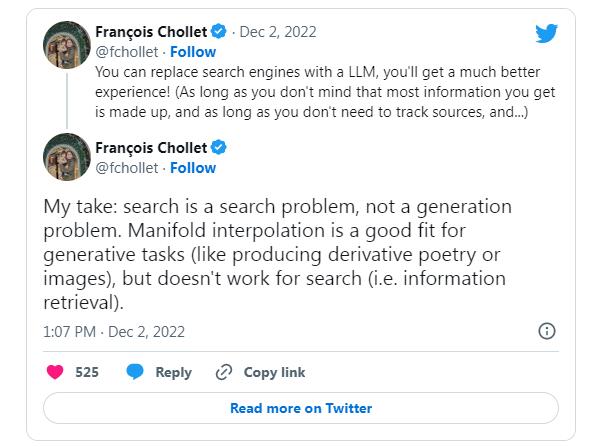Image resolution: width=602 pixels, height=447 pixels.
Task: Click the Copy link chain icon
Action: click(x=225, y=372)
